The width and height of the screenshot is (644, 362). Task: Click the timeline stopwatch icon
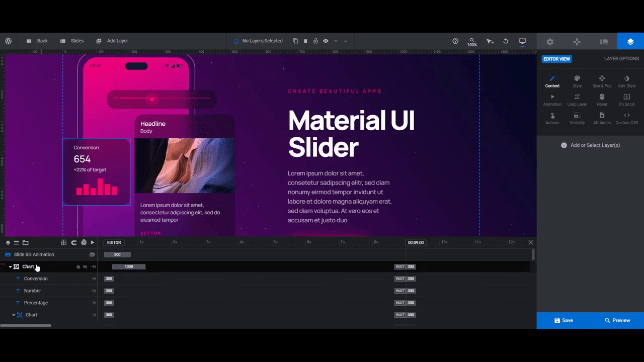[x=84, y=242]
